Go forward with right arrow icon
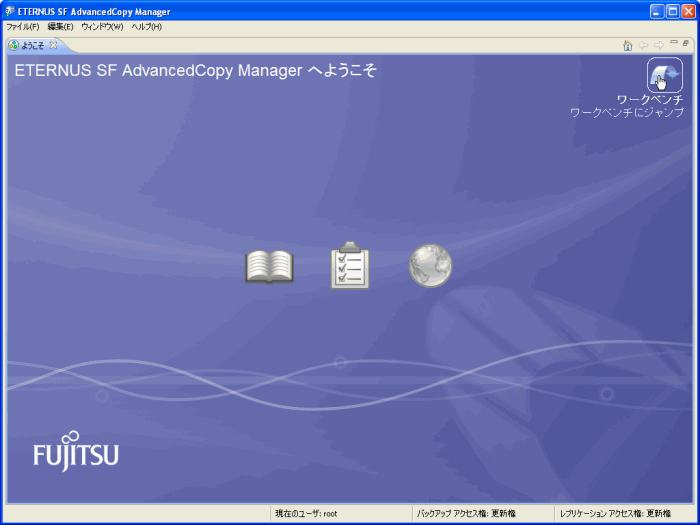This screenshot has width=700, height=525. 658,45
